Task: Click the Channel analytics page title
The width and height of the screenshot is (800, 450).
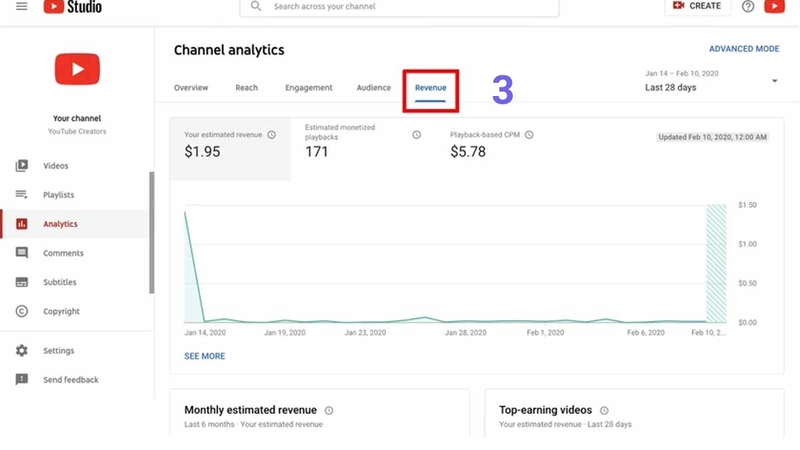Action: tap(229, 50)
